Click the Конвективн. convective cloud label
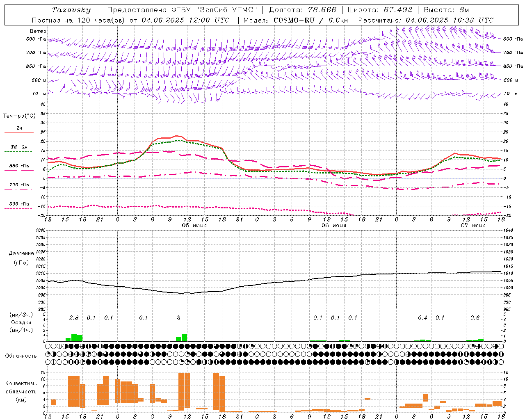This screenshot has height=420, width=525. [x=21, y=383]
